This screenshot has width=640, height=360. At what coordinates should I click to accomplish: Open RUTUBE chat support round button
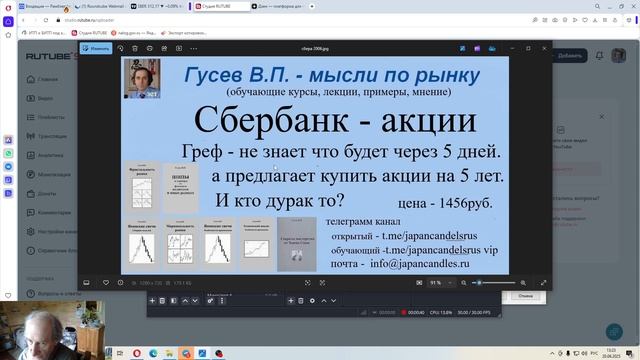614,332
